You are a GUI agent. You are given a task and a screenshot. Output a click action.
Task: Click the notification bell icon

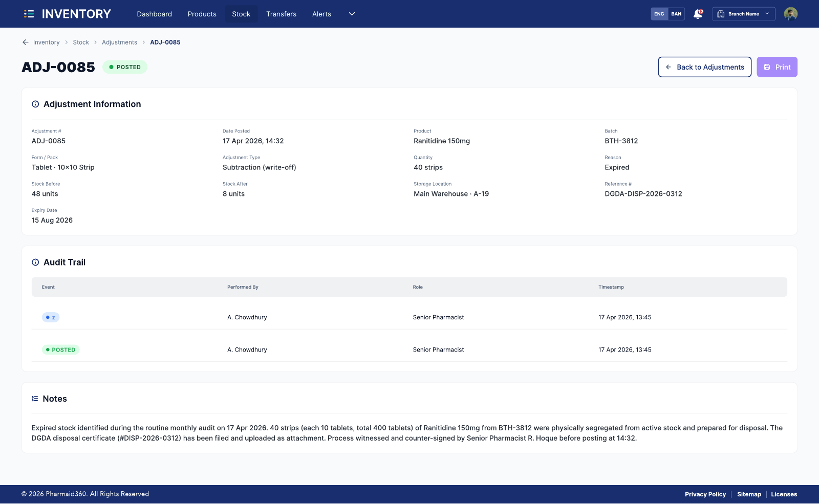point(698,14)
